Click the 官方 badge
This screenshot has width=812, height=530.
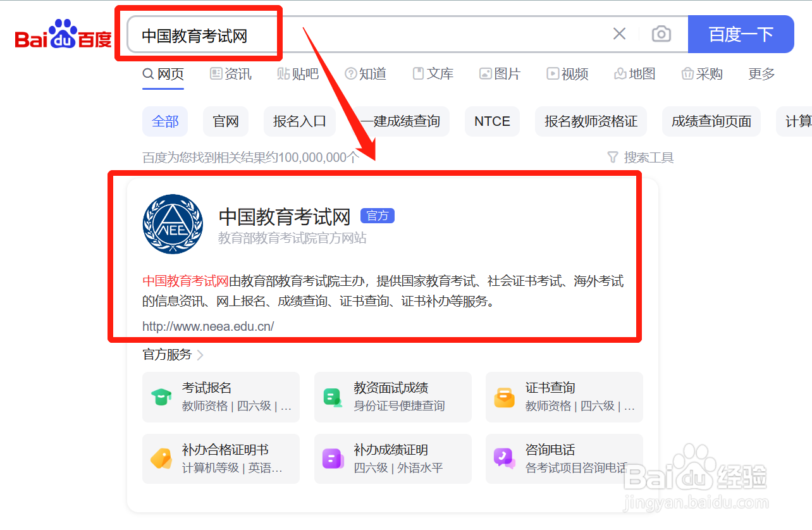(x=378, y=216)
